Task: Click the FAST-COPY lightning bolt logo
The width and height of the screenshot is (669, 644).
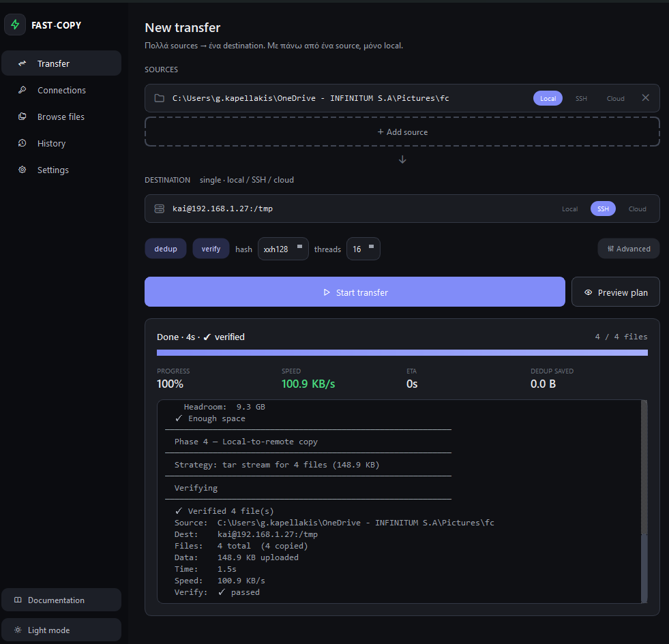Action: (x=15, y=25)
